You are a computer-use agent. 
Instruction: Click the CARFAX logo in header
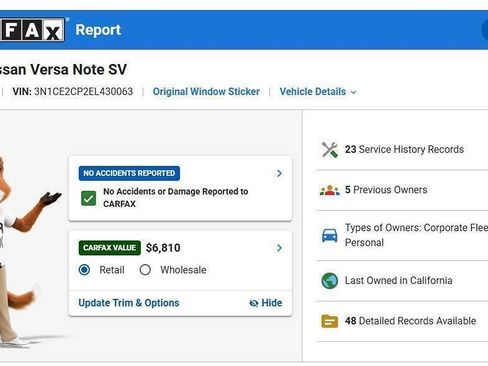32,30
